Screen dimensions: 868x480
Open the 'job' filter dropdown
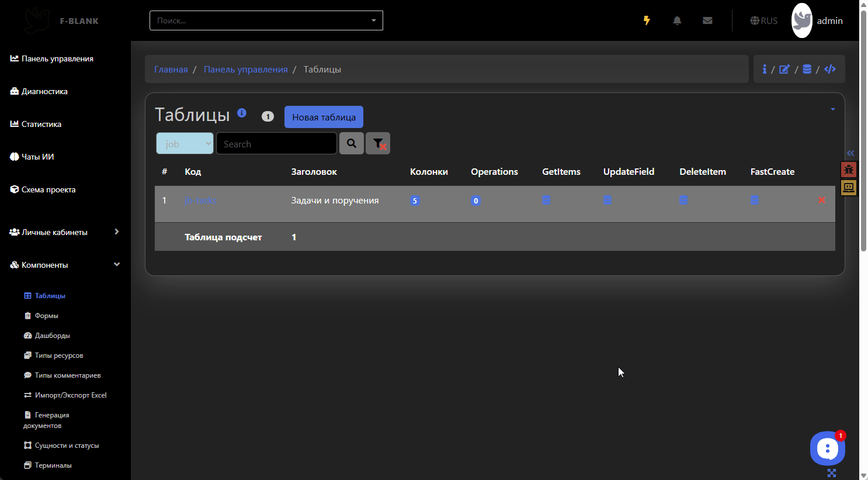185,144
